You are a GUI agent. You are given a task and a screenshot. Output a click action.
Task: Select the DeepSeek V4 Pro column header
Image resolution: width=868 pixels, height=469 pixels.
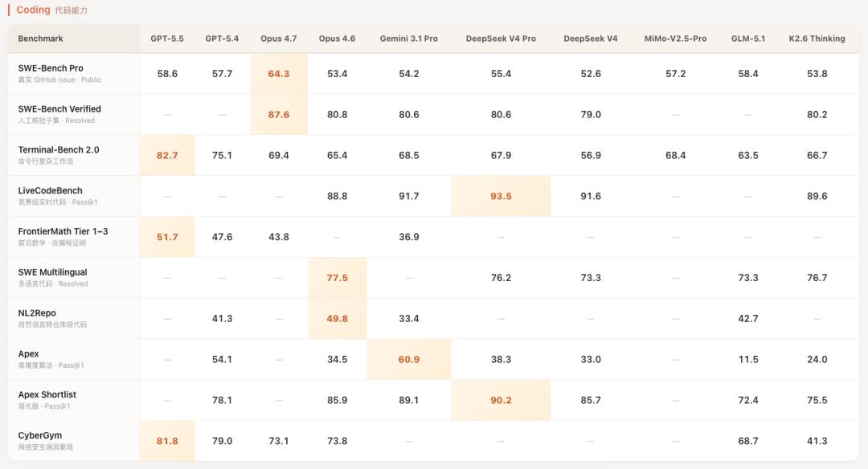[501, 39]
